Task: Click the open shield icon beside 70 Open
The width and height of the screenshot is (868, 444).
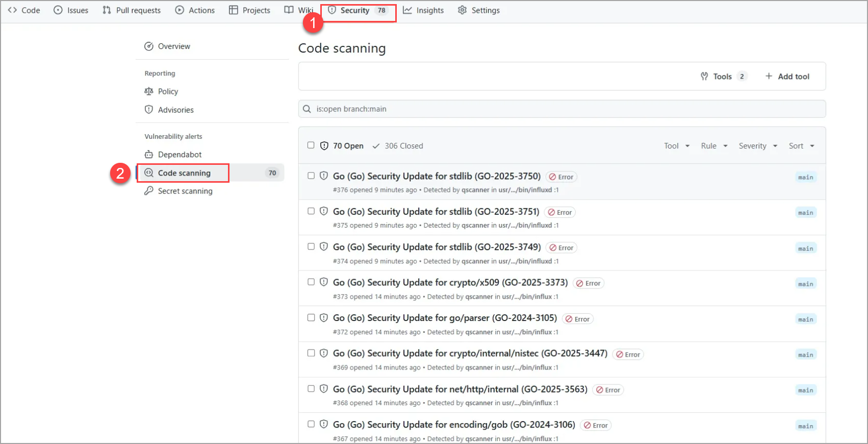Action: click(x=324, y=146)
